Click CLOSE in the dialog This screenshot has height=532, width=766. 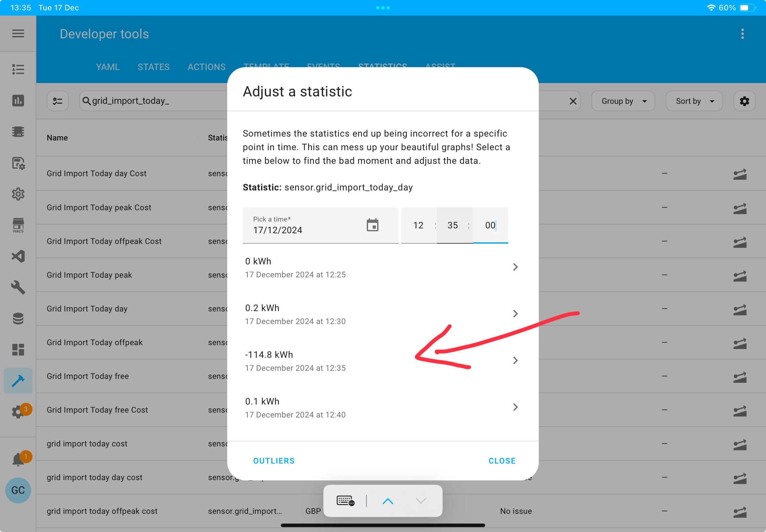tap(502, 461)
